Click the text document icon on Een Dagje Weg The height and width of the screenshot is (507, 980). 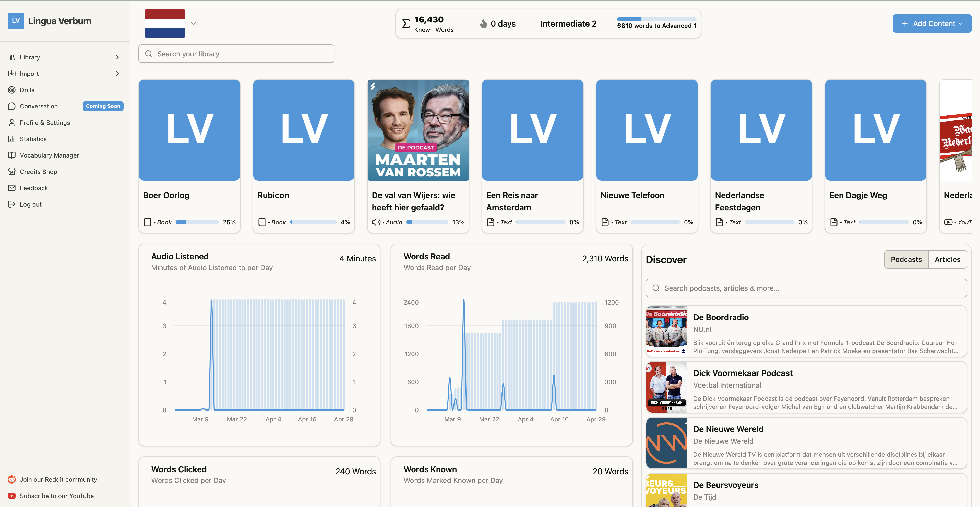coord(833,222)
